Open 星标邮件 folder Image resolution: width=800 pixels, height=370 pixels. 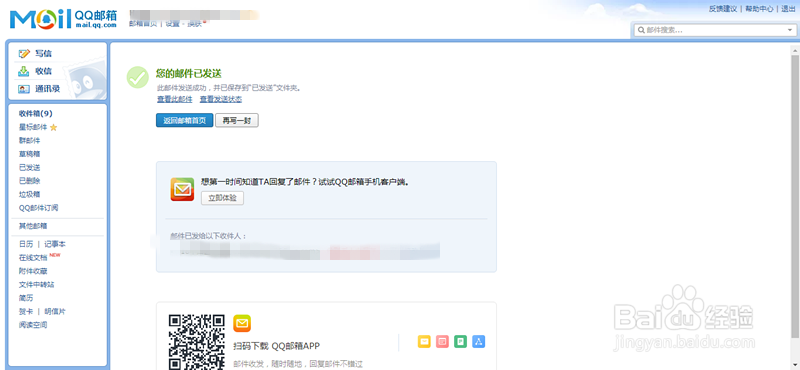click(x=33, y=127)
